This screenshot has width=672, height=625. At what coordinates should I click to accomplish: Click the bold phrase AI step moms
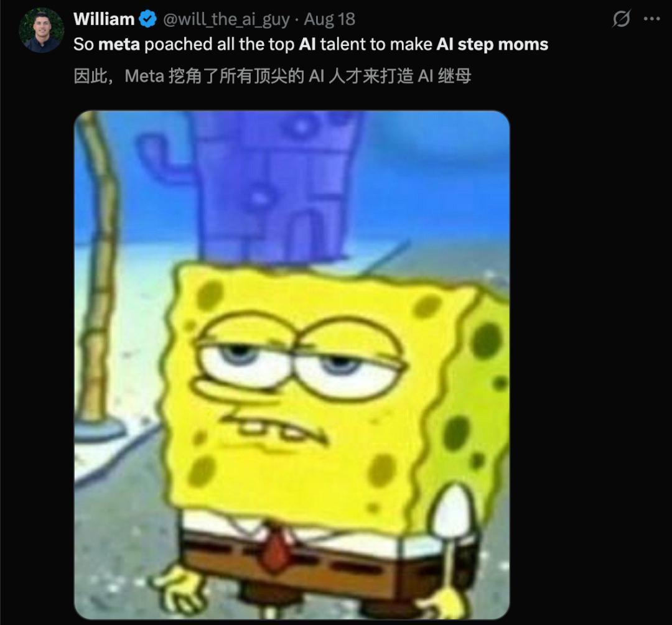[x=492, y=45]
